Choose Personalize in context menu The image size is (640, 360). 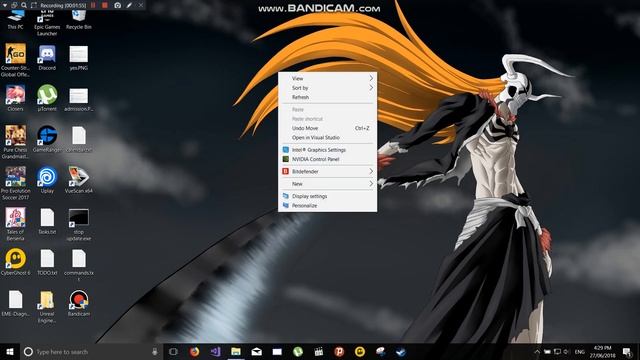pos(327,206)
